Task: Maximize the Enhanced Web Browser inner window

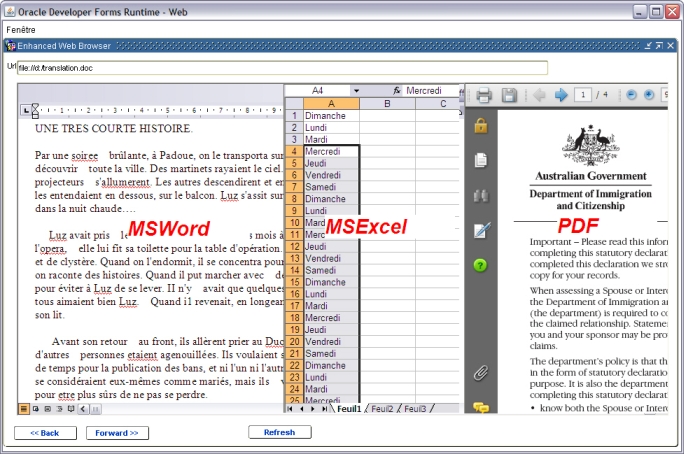Action: 659,45
